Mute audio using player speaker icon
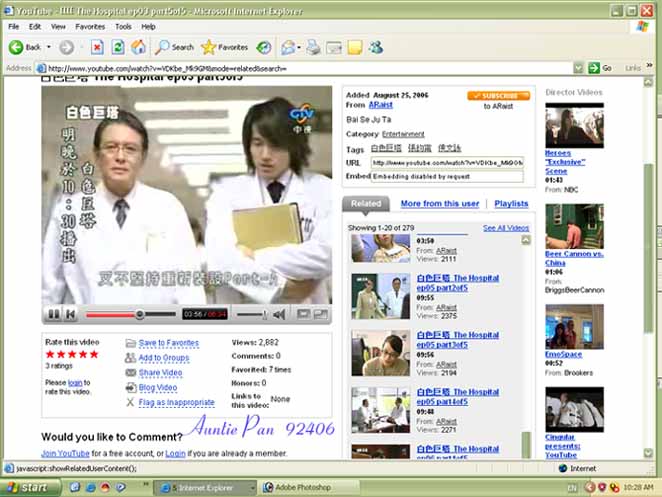Viewport: 662px width, 497px height. pyautogui.click(x=279, y=314)
